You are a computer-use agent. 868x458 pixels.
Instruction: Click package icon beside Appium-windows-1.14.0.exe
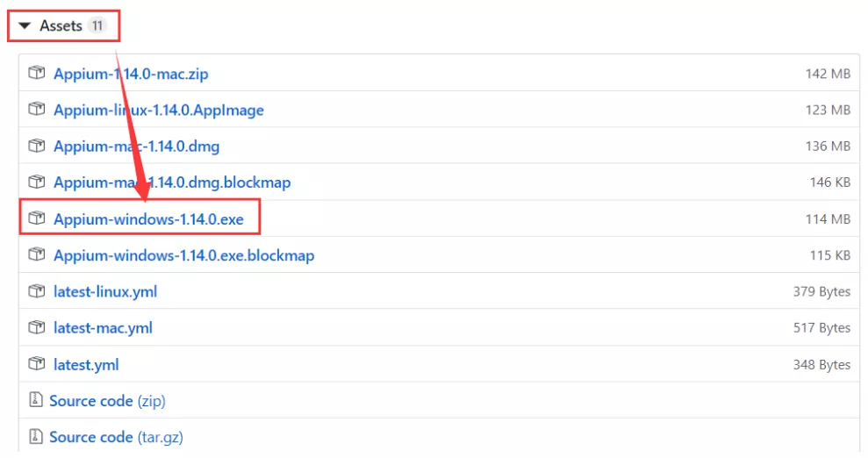point(37,218)
